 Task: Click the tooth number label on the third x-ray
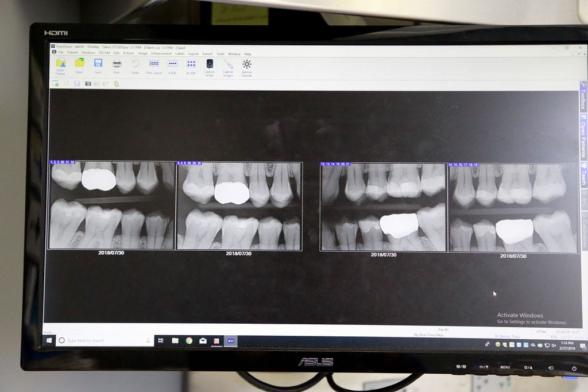point(335,164)
